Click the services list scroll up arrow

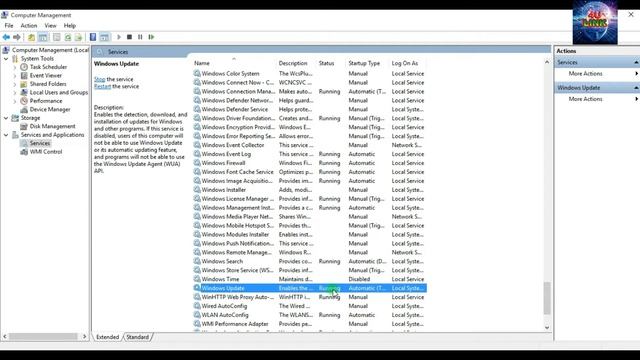click(547, 62)
